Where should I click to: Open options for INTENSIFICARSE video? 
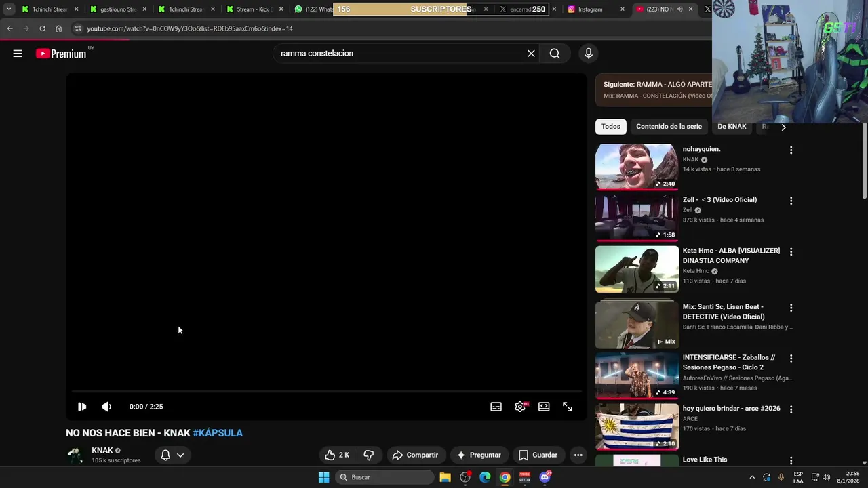[x=791, y=359]
